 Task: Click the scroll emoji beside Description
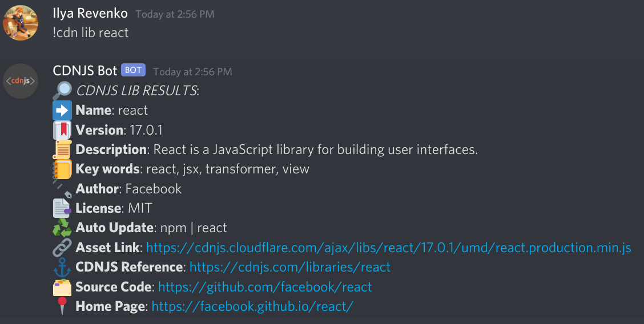(62, 149)
